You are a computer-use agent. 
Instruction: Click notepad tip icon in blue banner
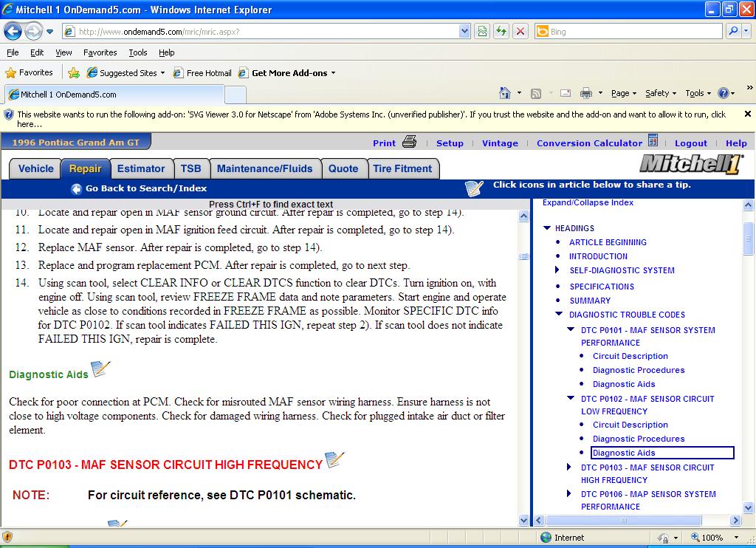click(474, 188)
